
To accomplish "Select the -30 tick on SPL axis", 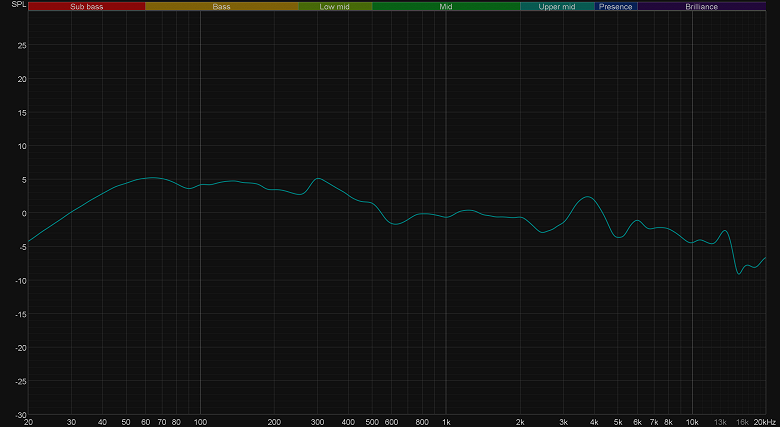I will [x=21, y=415].
